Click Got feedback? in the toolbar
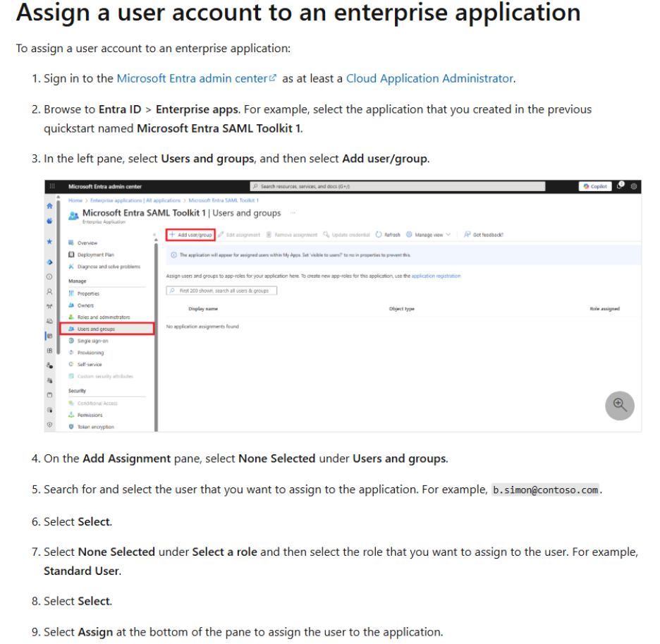 pyautogui.click(x=484, y=235)
